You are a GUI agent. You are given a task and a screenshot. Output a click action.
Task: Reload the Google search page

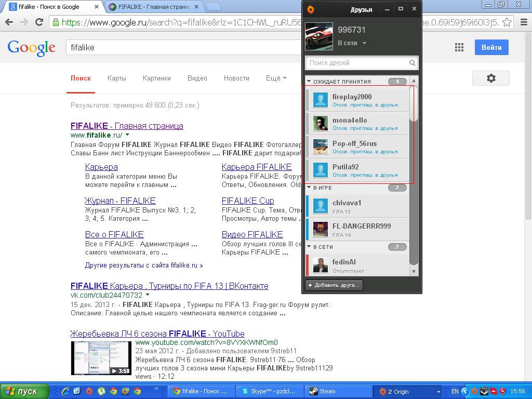click(39, 22)
